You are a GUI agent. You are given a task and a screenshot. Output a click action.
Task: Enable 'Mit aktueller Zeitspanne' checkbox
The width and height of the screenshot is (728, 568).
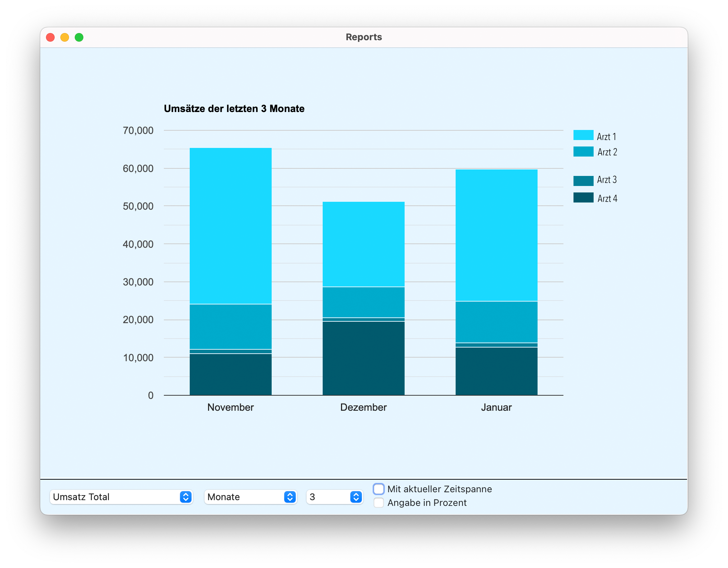coord(378,489)
